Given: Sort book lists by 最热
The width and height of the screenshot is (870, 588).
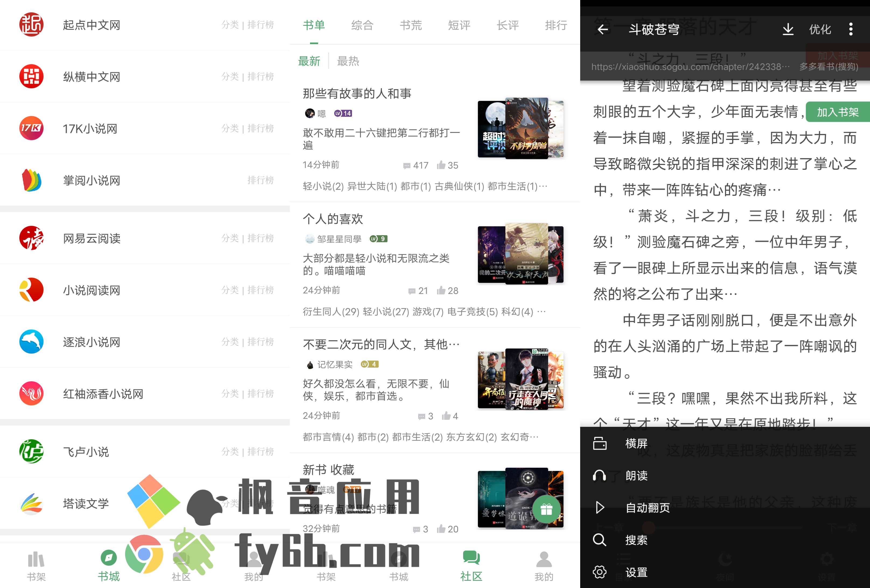Looking at the screenshot, I should (x=348, y=61).
